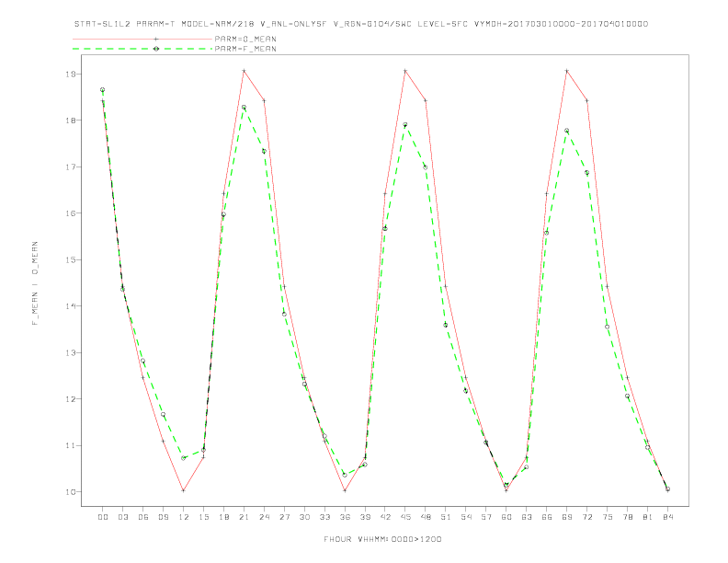The image size is (728, 563).
Task: Click y-axis tick label 15
Action: click(71, 259)
